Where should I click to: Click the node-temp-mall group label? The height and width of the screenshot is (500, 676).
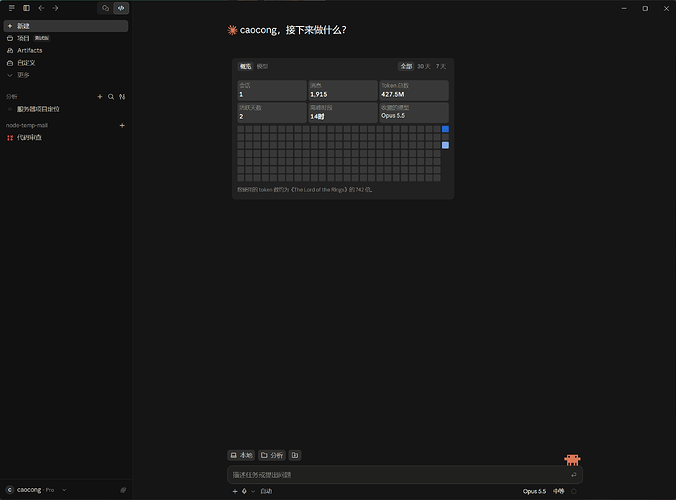[x=27, y=125]
